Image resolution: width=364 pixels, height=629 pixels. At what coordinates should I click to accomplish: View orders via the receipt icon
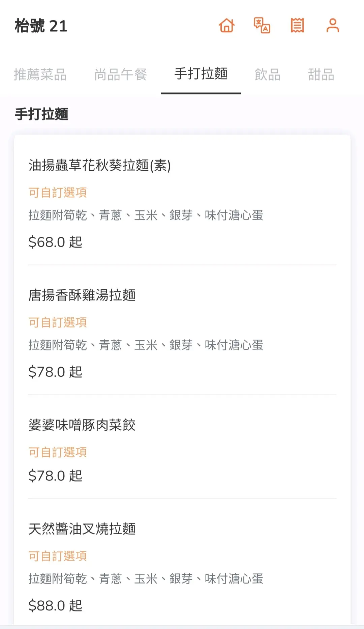tap(297, 26)
